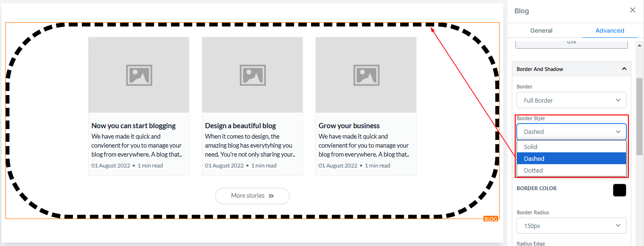
Task: Open the Grow your business post title
Action: [x=349, y=126]
